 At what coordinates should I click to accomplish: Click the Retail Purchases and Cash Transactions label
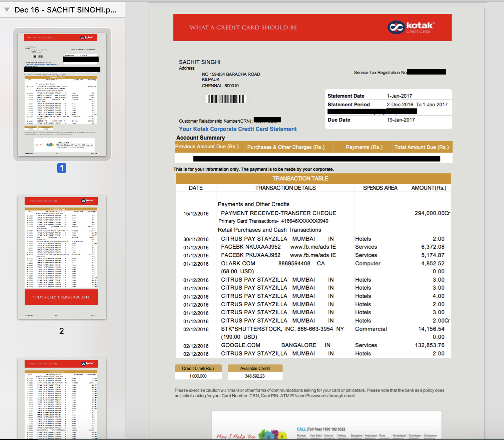coord(269,230)
